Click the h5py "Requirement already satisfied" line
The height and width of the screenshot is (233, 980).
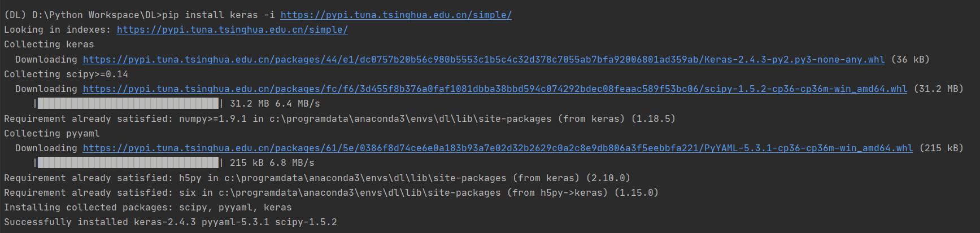tap(316, 178)
